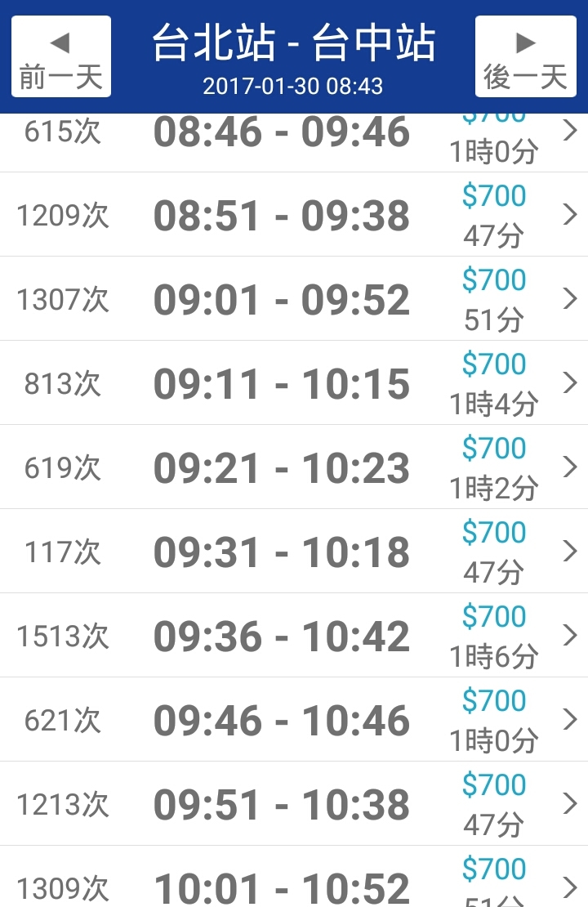588x907 pixels.
Task: Select the 09:01 - 09:52 train time
Action: click(282, 300)
